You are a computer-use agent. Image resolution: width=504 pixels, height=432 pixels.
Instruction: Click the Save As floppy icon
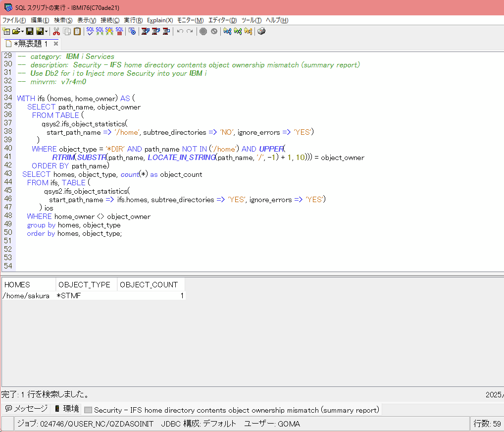pyautogui.click(x=40, y=31)
